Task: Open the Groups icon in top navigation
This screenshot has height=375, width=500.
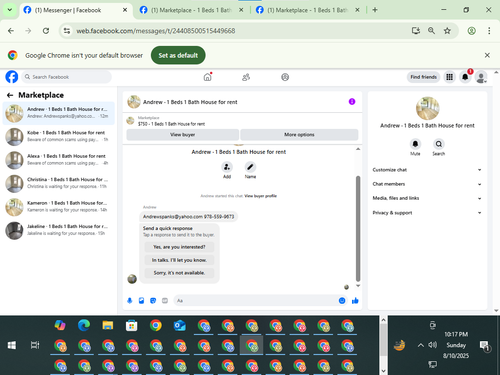Action: pos(285,77)
